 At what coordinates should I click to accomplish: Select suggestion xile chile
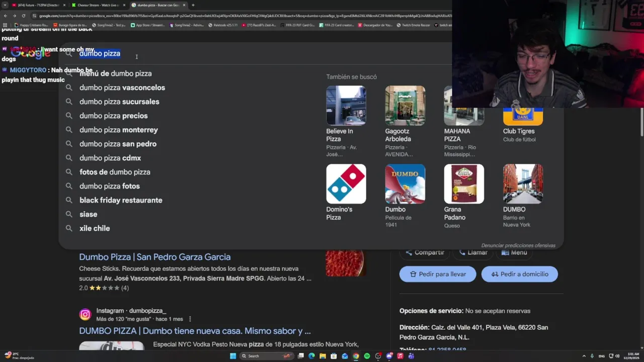pyautogui.click(x=95, y=228)
